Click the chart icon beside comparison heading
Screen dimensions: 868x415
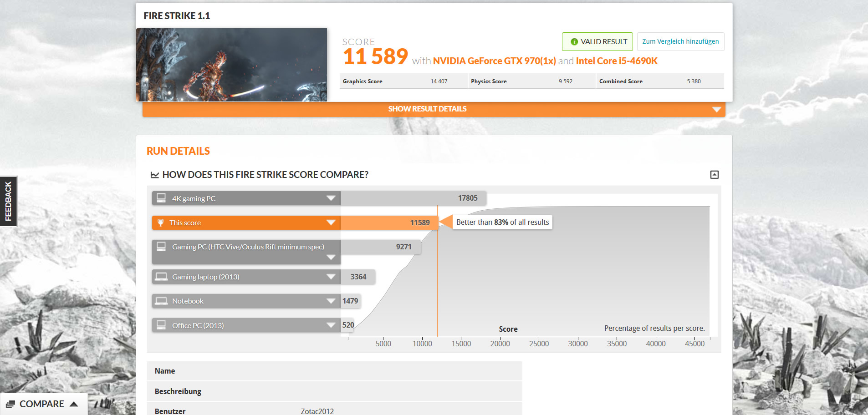tap(155, 175)
